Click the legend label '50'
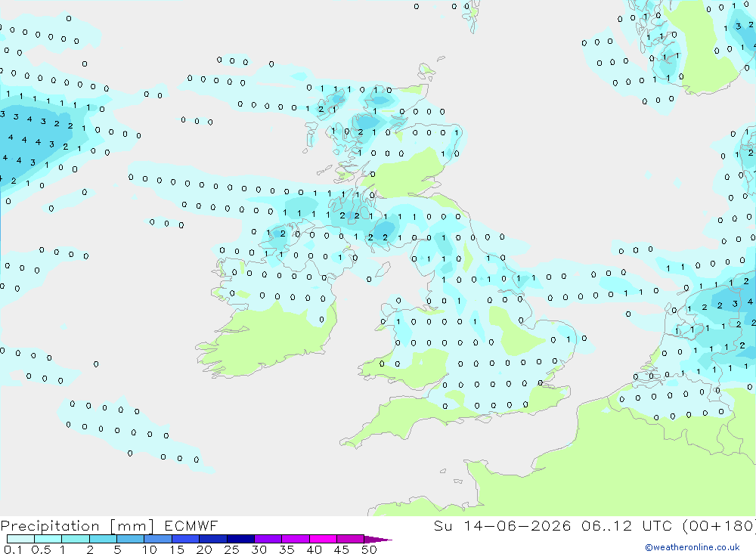 [369, 549]
